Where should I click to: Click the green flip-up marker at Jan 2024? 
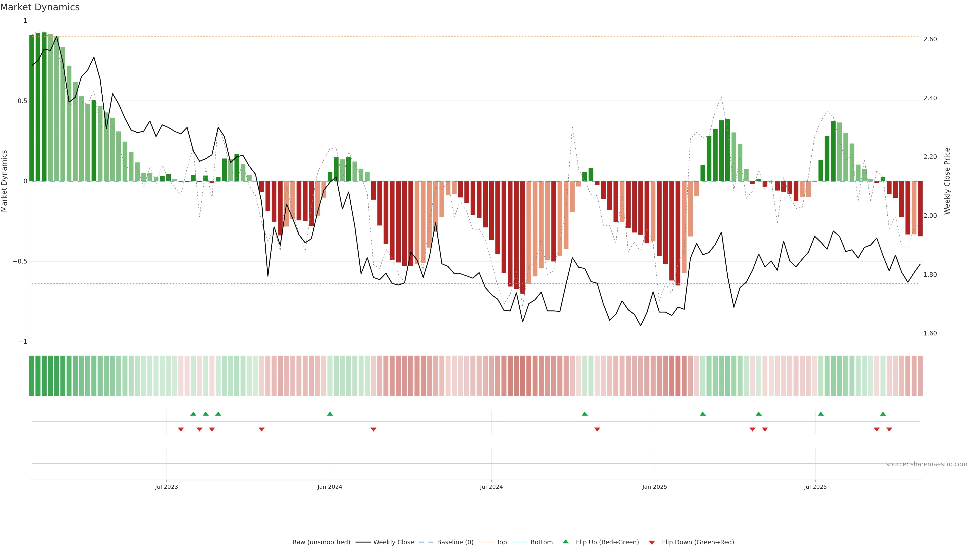click(330, 414)
